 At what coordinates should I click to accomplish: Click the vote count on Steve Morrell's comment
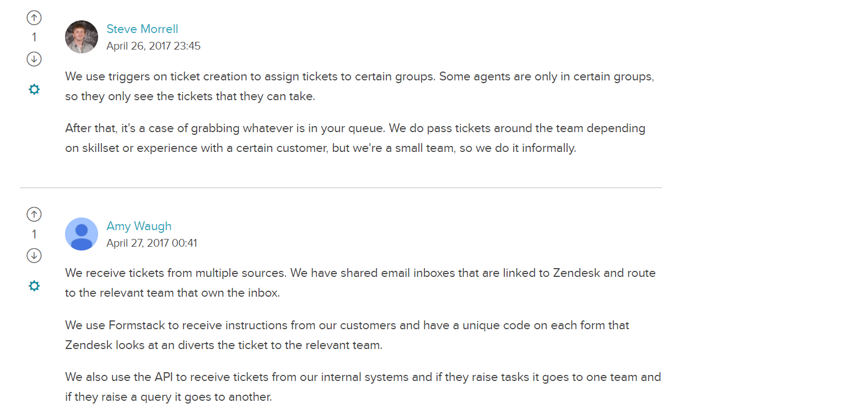click(x=34, y=37)
